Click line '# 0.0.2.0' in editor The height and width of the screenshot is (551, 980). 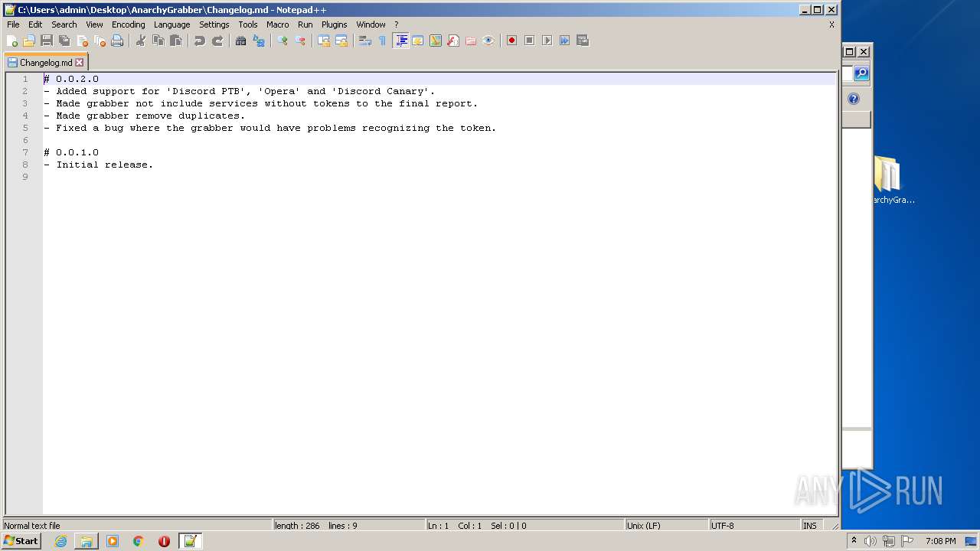(x=439, y=79)
